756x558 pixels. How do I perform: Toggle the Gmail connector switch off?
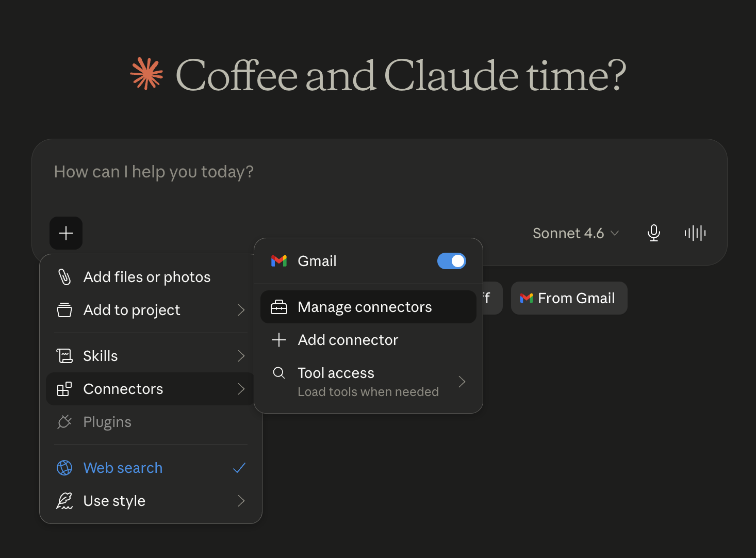[452, 261]
